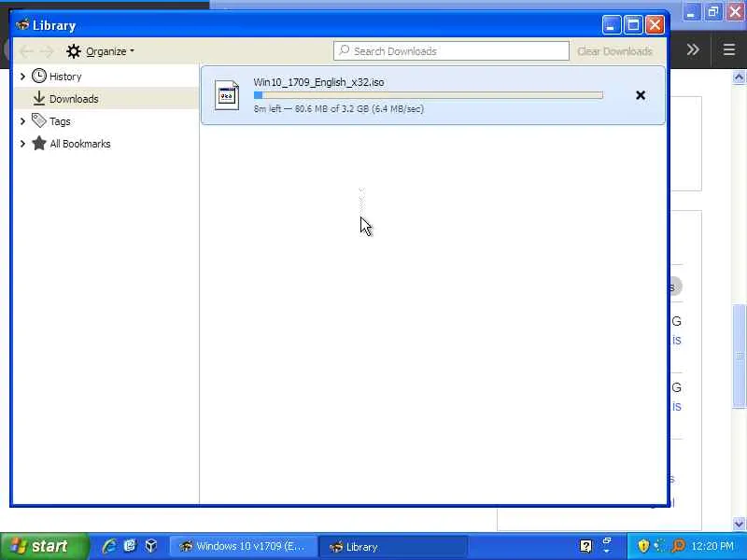Switch to the Windows 10 v1709 taskbar button

tap(243, 546)
